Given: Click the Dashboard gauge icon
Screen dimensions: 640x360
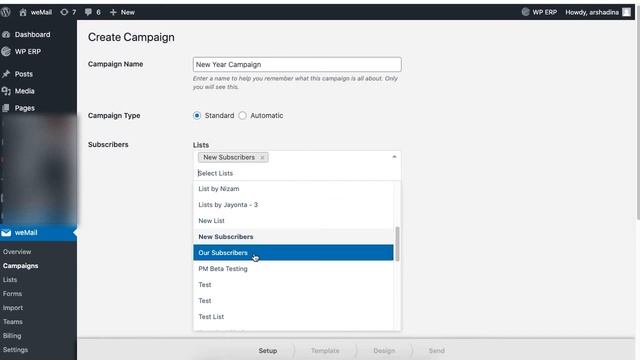Looking at the screenshot, I should (x=6, y=35).
